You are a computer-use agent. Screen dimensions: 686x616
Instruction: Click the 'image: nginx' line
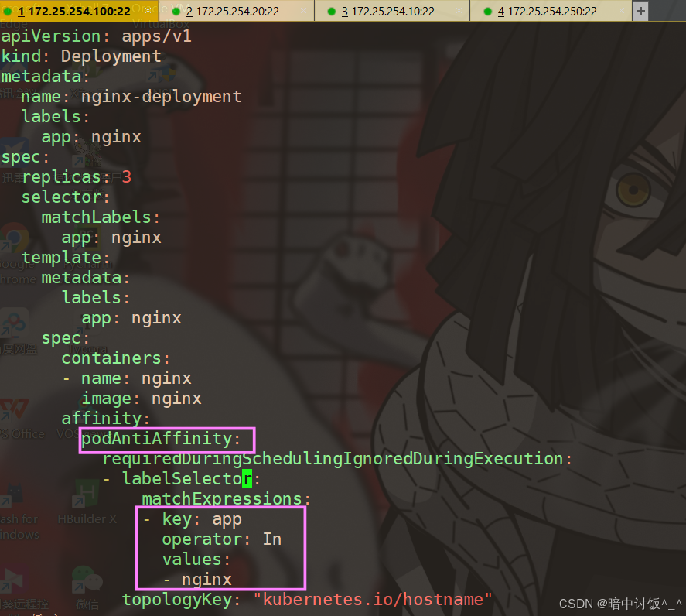[142, 399]
